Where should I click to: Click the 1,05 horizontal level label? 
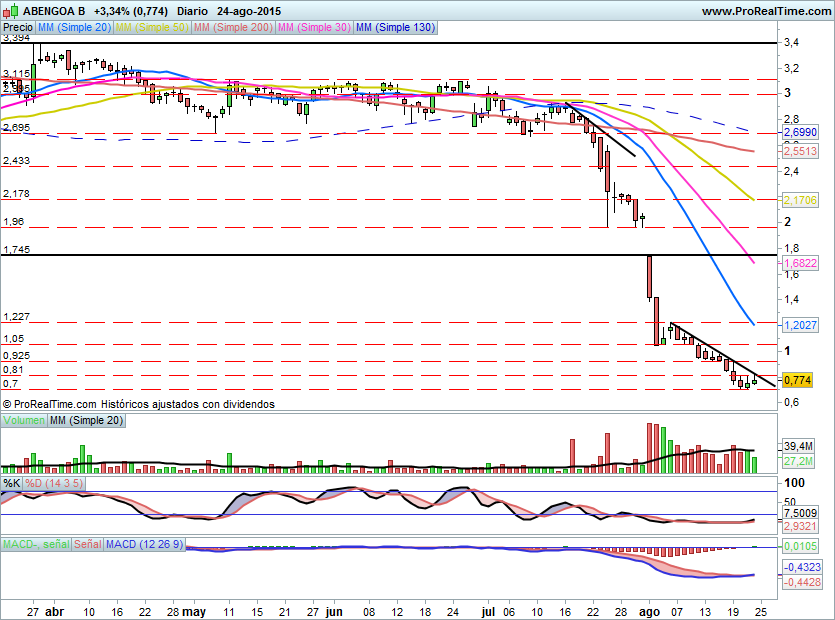click(x=13, y=339)
